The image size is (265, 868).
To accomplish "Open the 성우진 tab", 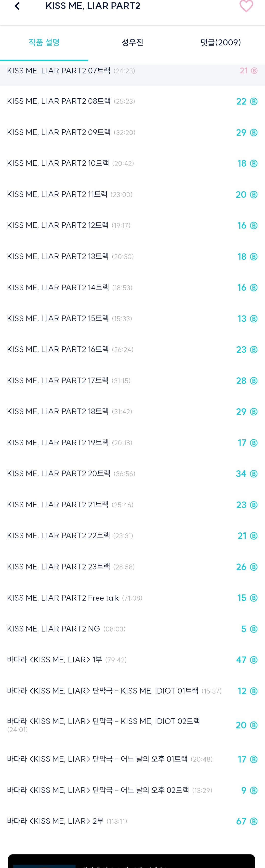I will pyautogui.click(x=132, y=42).
